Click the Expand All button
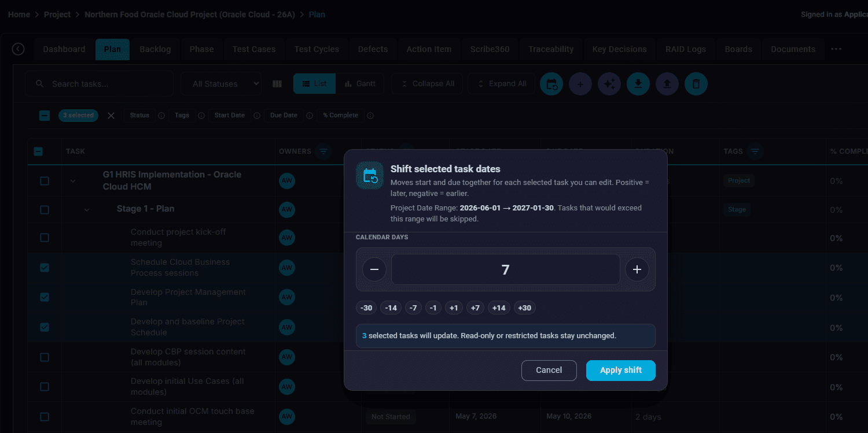 click(502, 84)
